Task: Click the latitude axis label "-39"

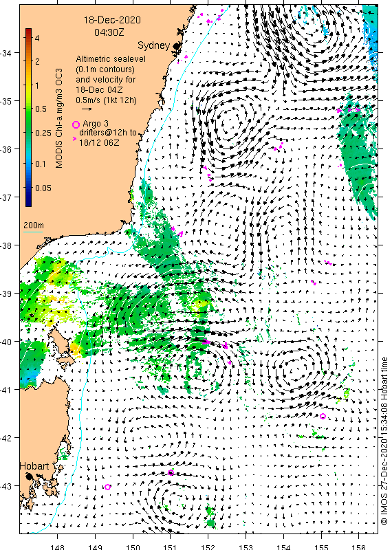Action: pos(6,294)
